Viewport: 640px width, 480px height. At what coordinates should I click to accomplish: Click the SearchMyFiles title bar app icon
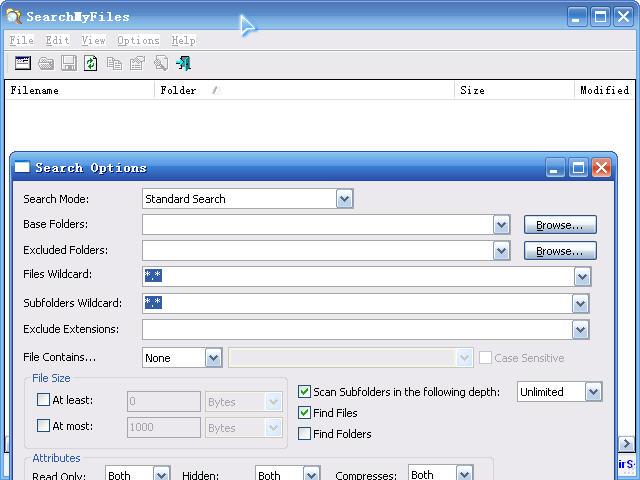pyautogui.click(x=13, y=17)
